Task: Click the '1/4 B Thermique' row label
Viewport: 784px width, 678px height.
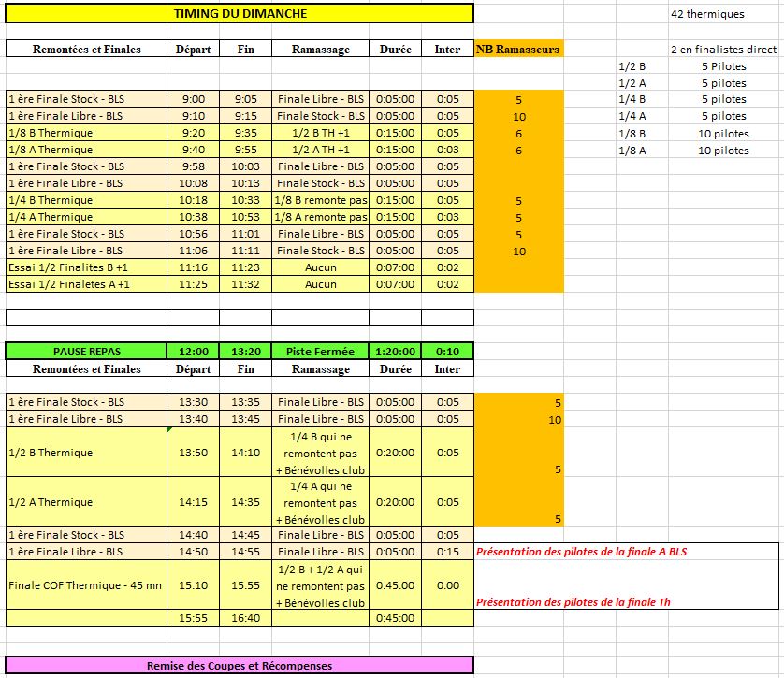Action: [86, 200]
